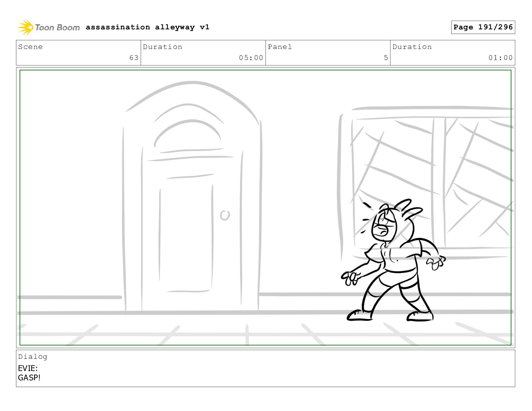Select the scene duration 05:00
The height and width of the screenshot is (411, 532).
click(x=251, y=58)
